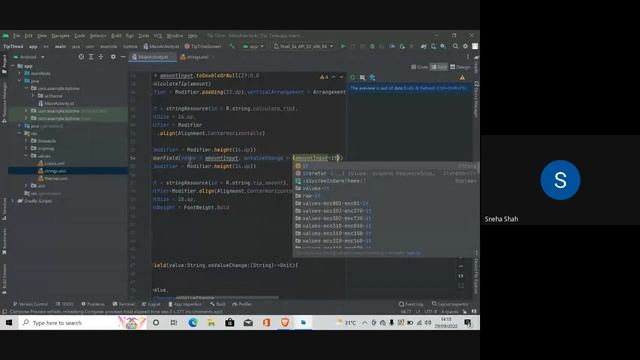Screen dimensions: 640x360
Task: Select themes.xml in project tree
Action: tap(53, 178)
